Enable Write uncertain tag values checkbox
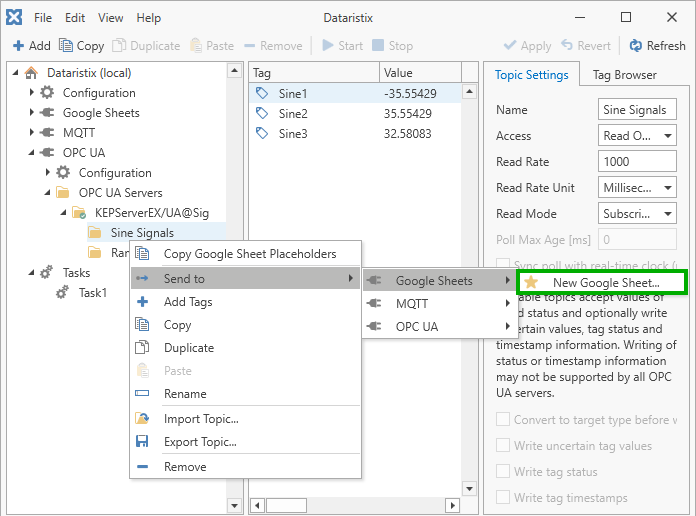 503,445
